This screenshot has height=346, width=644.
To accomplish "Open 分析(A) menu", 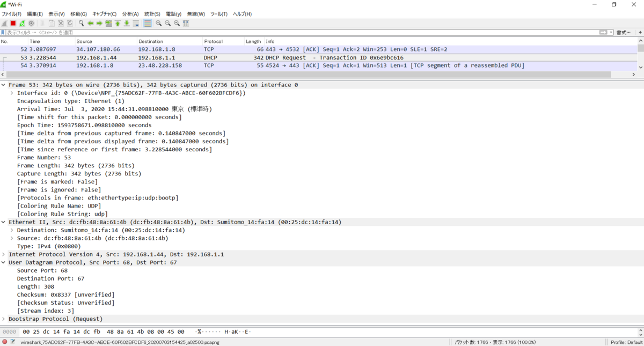I will pyautogui.click(x=130, y=14).
